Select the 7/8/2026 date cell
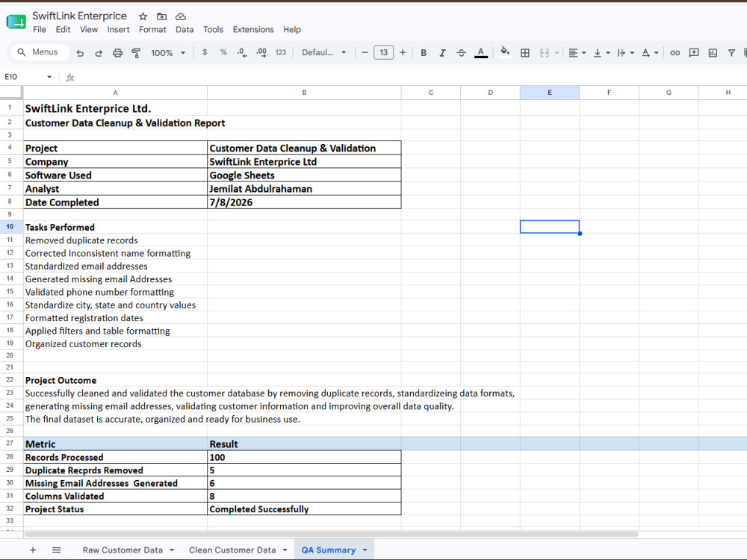747x560 pixels. click(304, 202)
